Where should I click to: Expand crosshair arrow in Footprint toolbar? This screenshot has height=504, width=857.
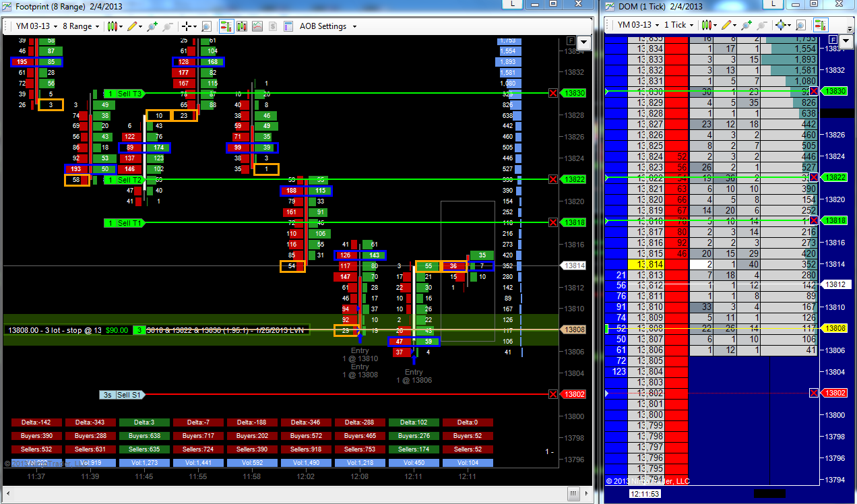point(195,27)
